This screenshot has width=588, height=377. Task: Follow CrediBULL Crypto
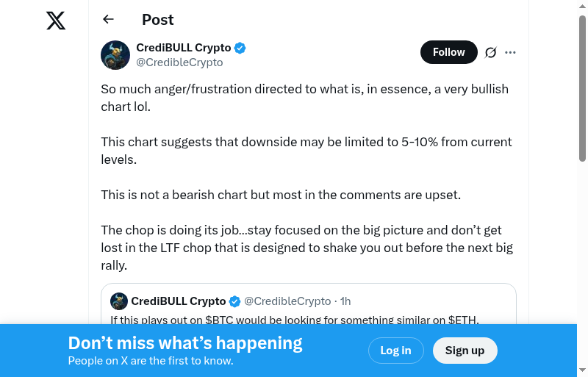[448, 52]
